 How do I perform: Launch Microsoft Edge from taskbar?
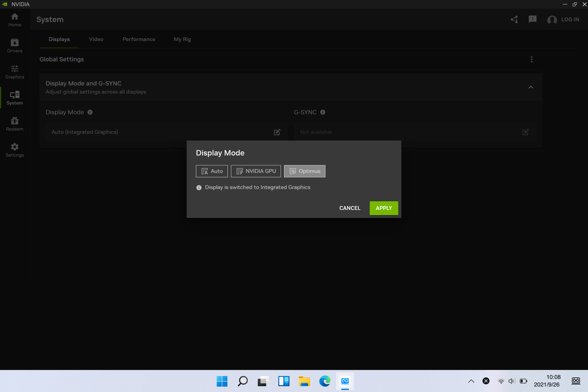(324, 381)
